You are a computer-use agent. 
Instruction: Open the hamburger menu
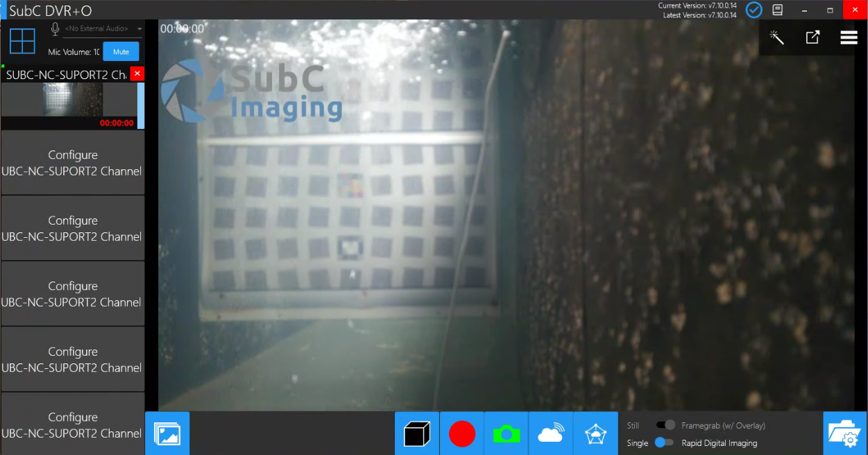(x=849, y=37)
